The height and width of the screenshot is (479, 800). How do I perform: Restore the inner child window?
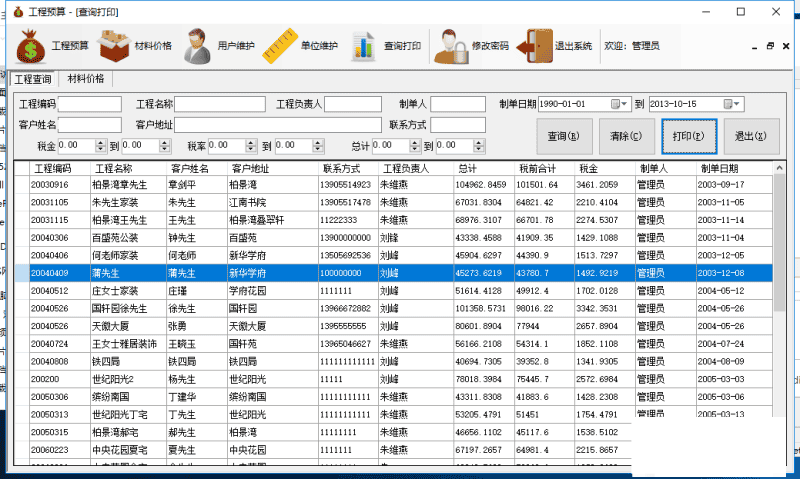tap(770, 46)
